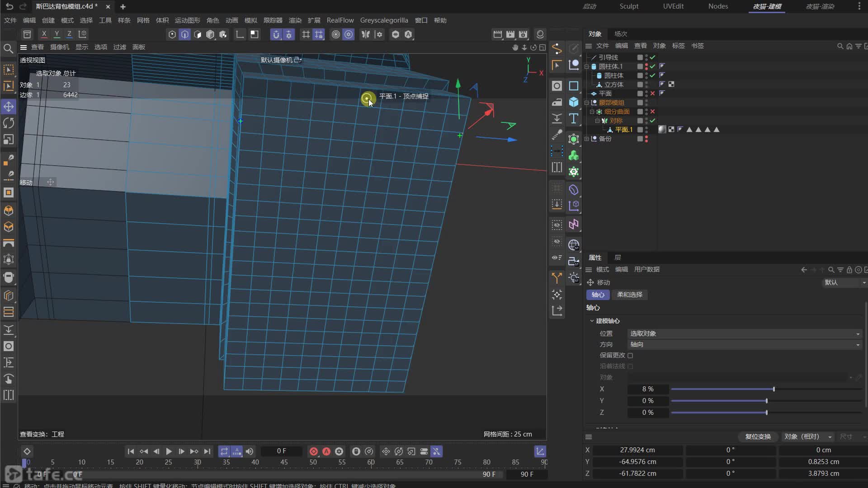The image size is (868, 488).
Task: Open the 网格 menu
Action: (x=143, y=20)
